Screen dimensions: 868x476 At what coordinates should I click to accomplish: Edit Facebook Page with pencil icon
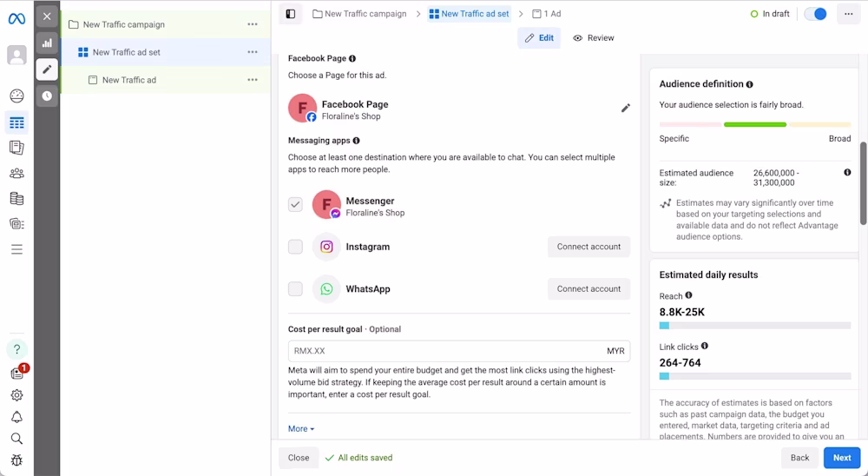coord(625,108)
